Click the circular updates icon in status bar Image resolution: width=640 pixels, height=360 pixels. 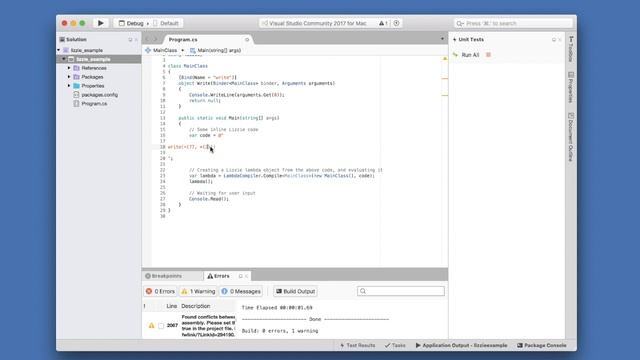(x=396, y=23)
